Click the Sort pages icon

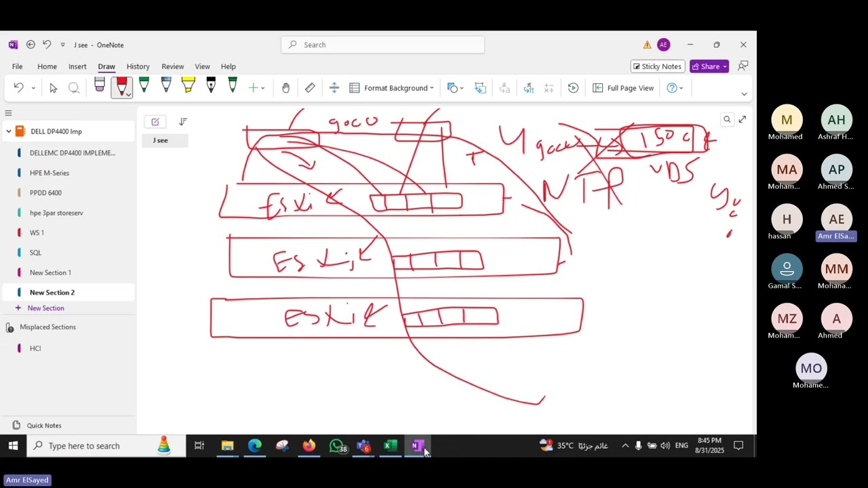tap(183, 122)
